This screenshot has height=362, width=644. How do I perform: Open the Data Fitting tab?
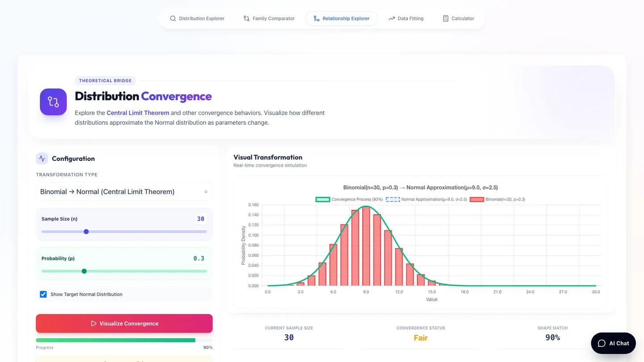click(406, 18)
